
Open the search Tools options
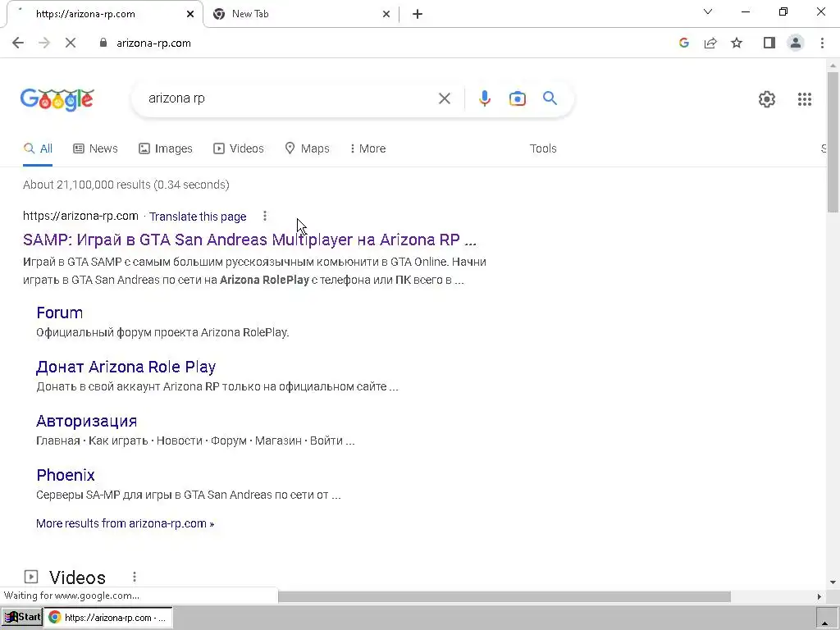pos(543,148)
